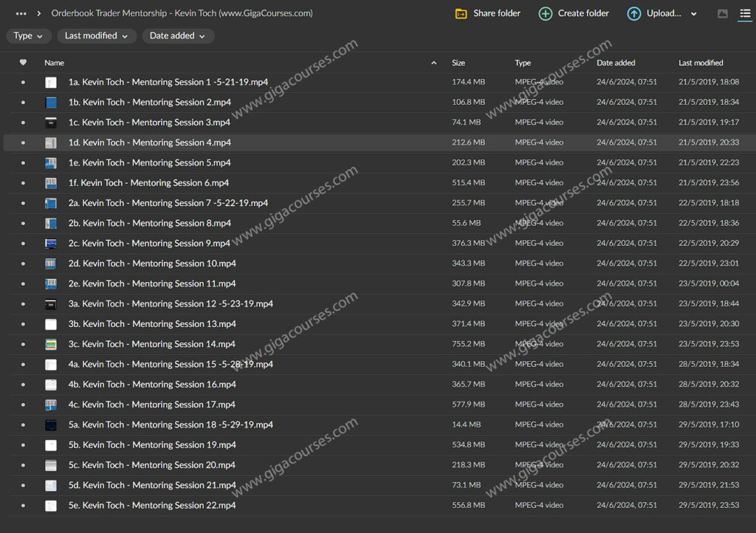Click the thumbnail of Mentoring Session 14

click(x=50, y=344)
